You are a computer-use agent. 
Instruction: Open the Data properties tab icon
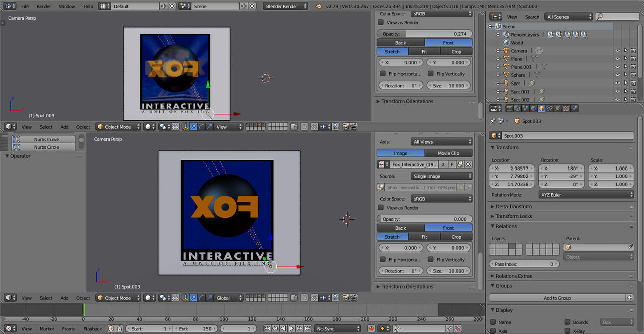coord(558,108)
